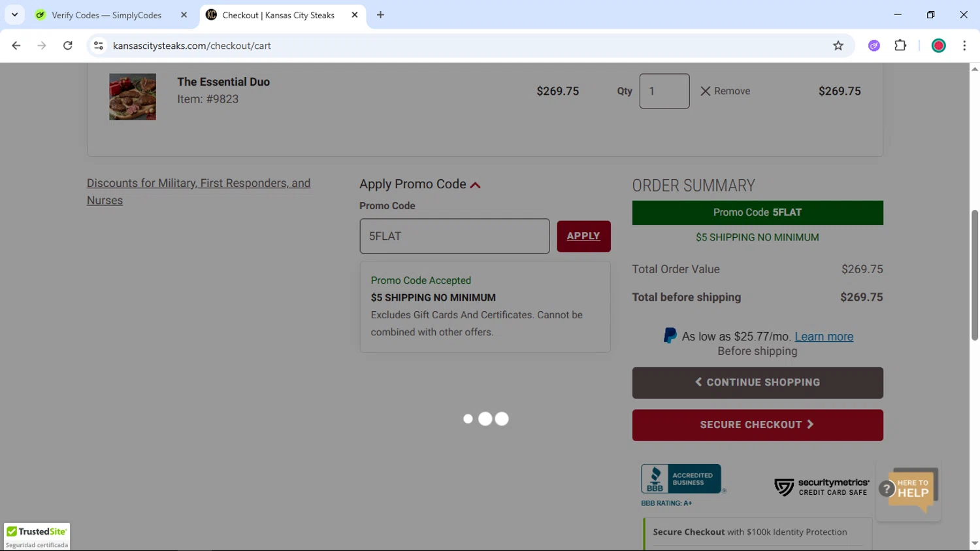Click the 'ORDER SUMMARY' heading

pos(693,186)
